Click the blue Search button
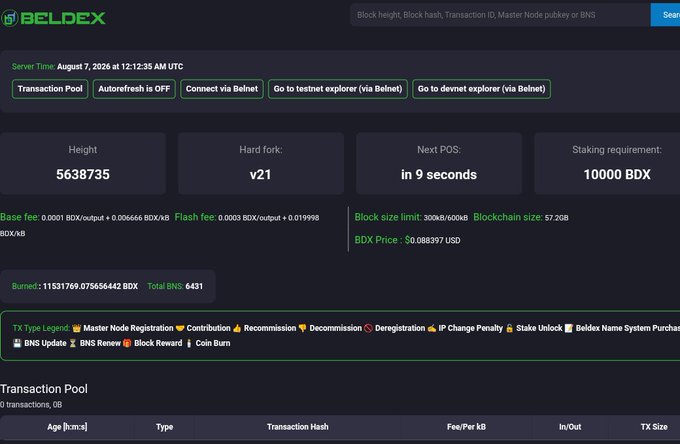The image size is (680, 444). (666, 15)
